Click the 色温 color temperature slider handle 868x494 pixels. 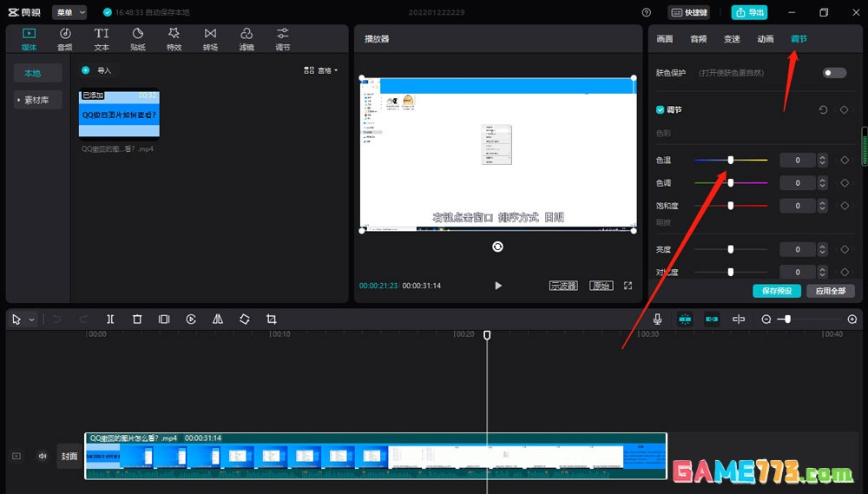731,160
